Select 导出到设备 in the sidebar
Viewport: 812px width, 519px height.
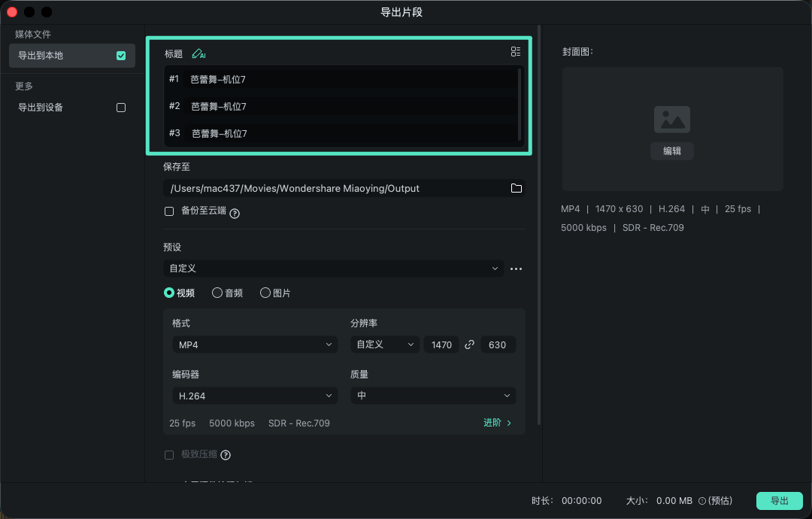coord(72,108)
